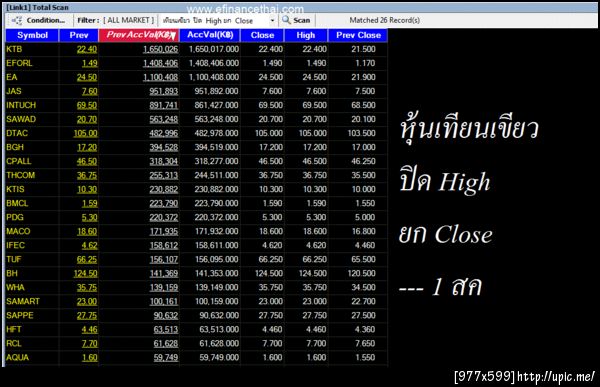Select the JAS symbol
Viewport: 600px width, 387px height.
tap(14, 91)
